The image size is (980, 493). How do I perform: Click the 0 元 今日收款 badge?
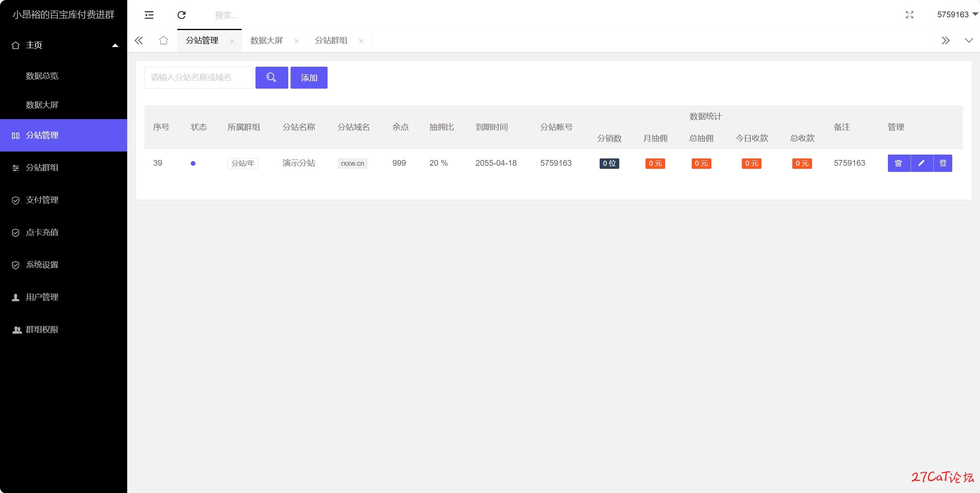(x=751, y=163)
